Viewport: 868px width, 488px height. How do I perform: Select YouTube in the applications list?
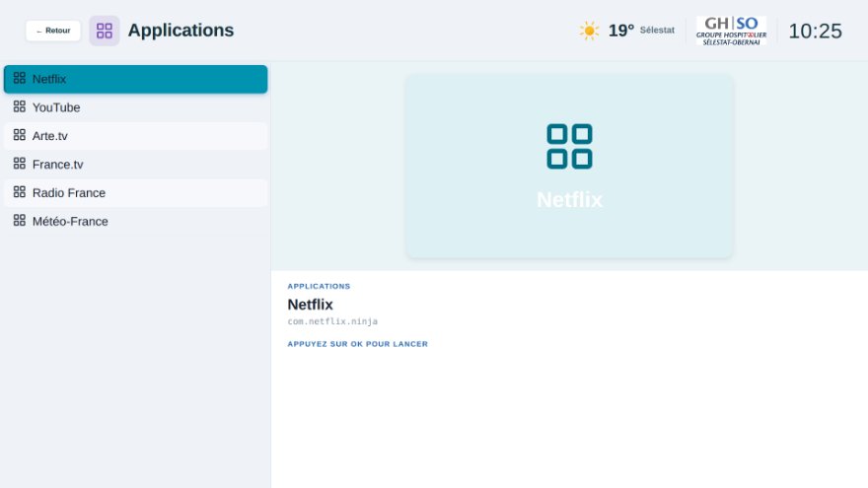(136, 107)
